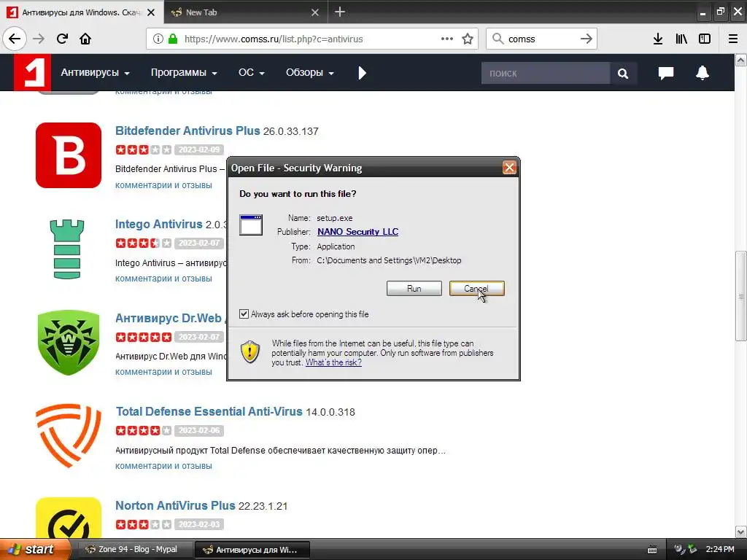Open комментарии и отзывы under Bitdefender

[x=163, y=184]
